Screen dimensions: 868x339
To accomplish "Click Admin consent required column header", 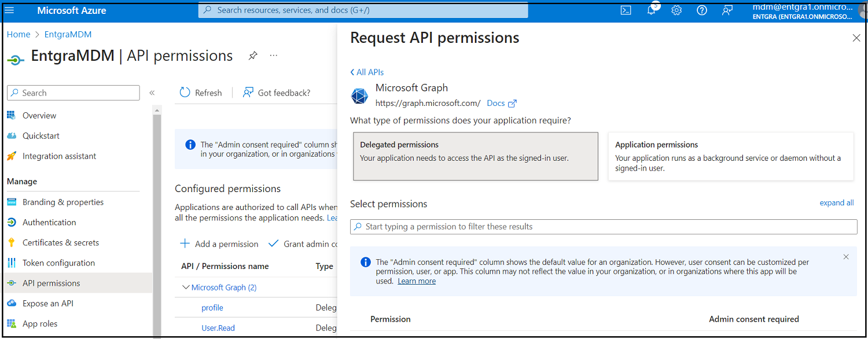I will (x=754, y=319).
